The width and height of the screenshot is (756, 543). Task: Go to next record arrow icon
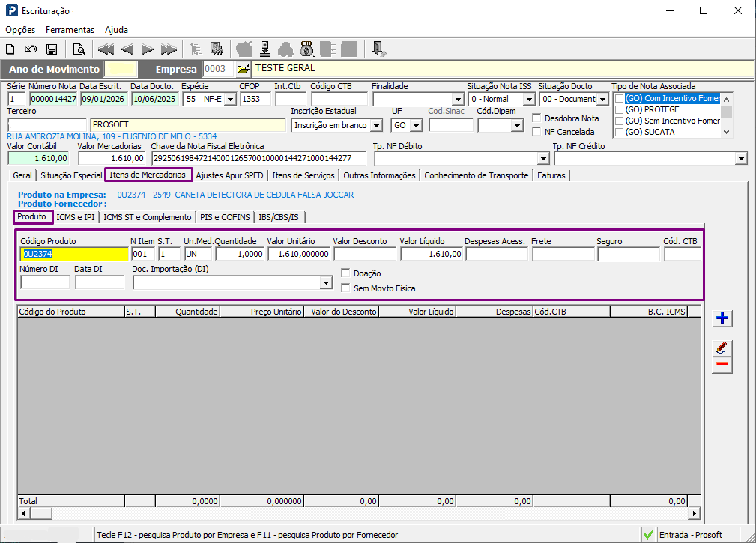click(148, 49)
